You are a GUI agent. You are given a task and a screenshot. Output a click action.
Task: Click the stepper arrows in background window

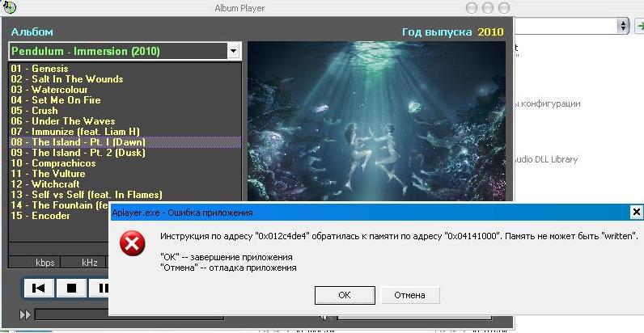tap(624, 26)
